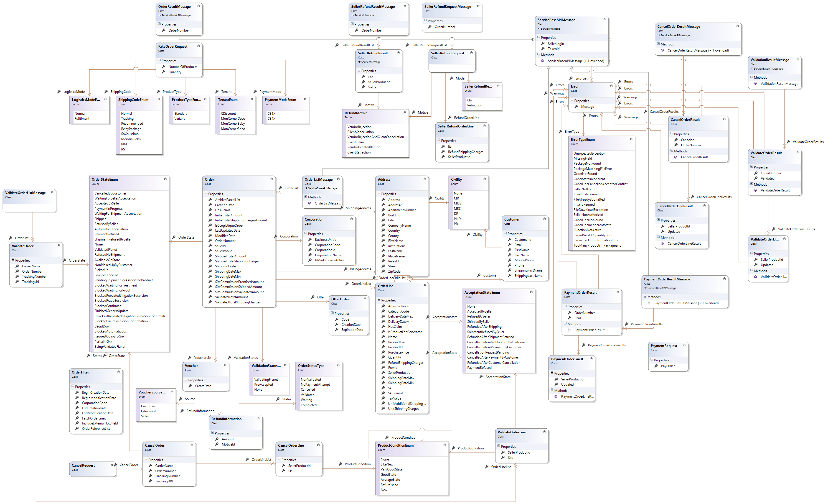Click the ValidatedTotalShippingCharges property in Order
The height and width of the screenshot is (504, 828).
pos(238,303)
